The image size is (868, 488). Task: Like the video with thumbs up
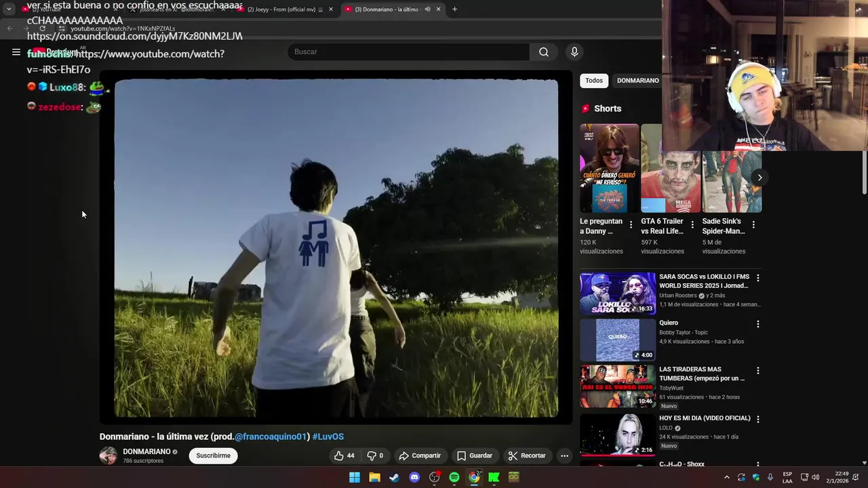[x=344, y=455]
